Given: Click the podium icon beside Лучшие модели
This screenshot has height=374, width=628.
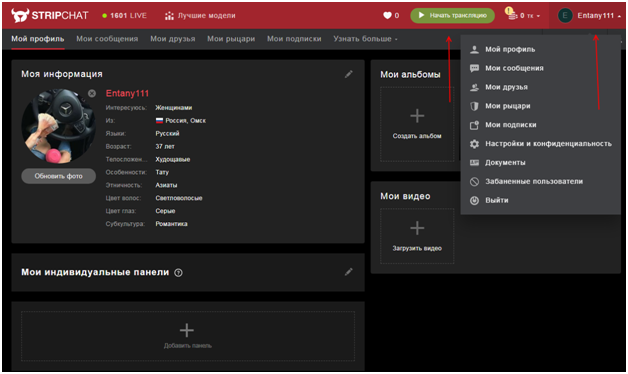Looking at the screenshot, I should [x=169, y=16].
